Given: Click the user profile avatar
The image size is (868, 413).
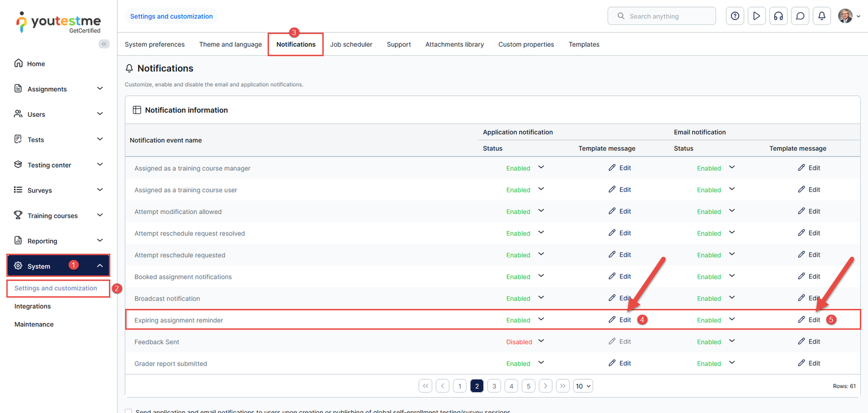Looking at the screenshot, I should point(845,16).
